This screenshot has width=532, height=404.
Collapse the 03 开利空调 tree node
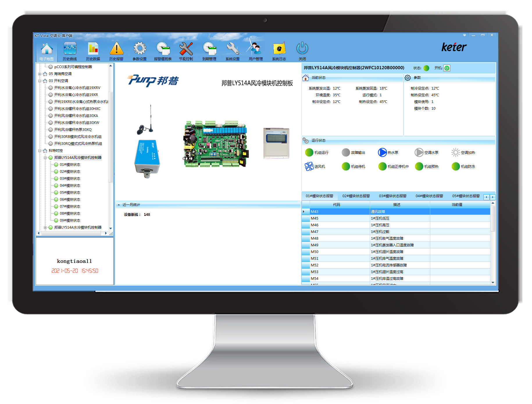click(x=40, y=81)
